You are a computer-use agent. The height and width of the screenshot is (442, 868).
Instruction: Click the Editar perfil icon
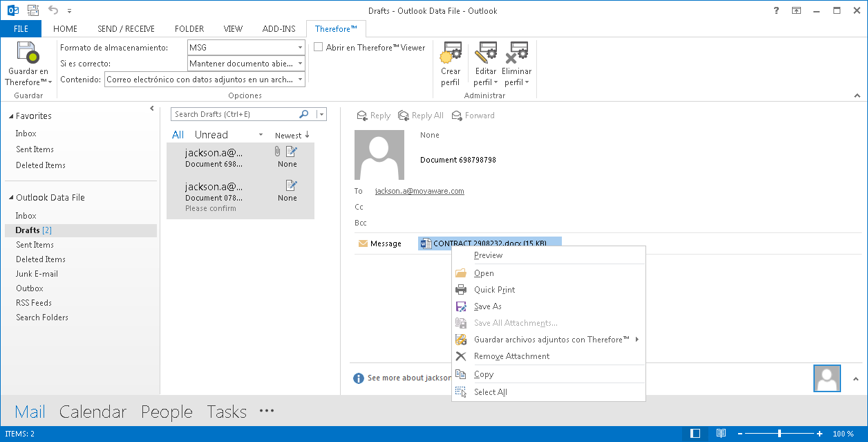486,53
